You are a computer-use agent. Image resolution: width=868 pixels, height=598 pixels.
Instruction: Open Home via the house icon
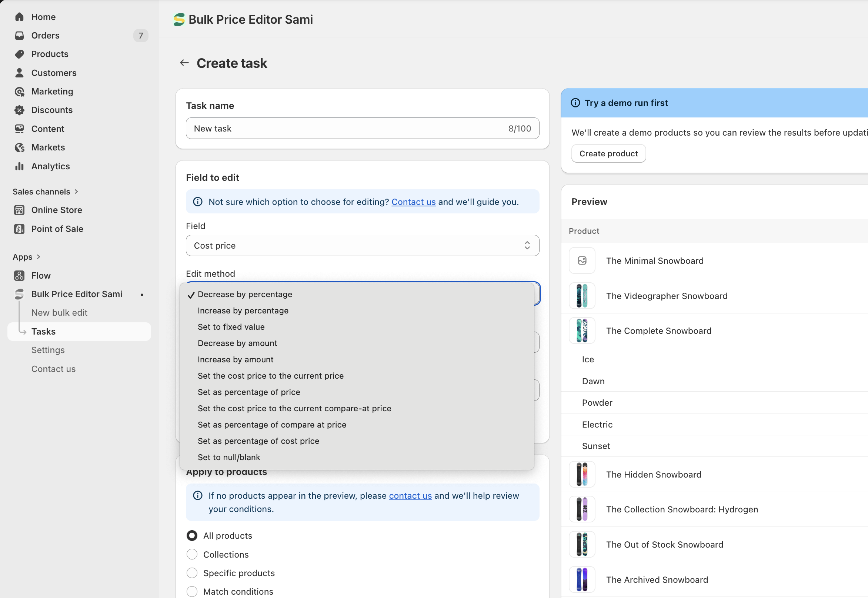point(20,17)
